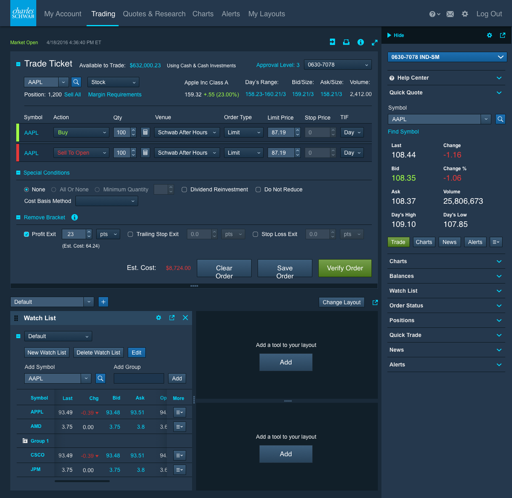This screenshot has width=512, height=498.
Task: Search symbol magnifier in Quick Quote
Action: click(x=500, y=119)
